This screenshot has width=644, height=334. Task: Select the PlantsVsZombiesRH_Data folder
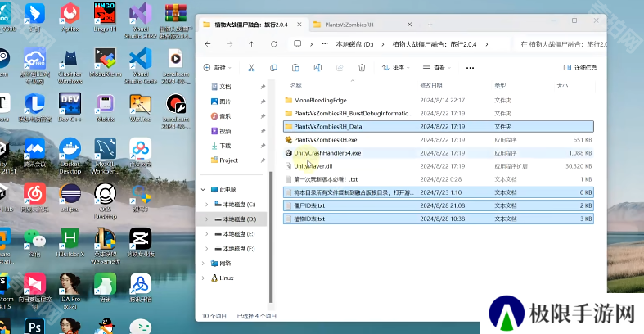click(439, 127)
